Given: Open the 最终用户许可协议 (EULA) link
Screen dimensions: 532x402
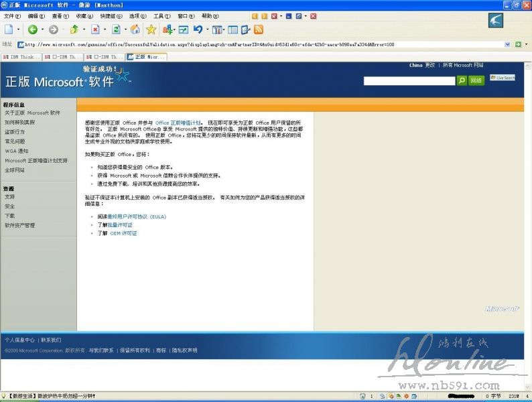Looking at the screenshot, I should click(x=136, y=216).
